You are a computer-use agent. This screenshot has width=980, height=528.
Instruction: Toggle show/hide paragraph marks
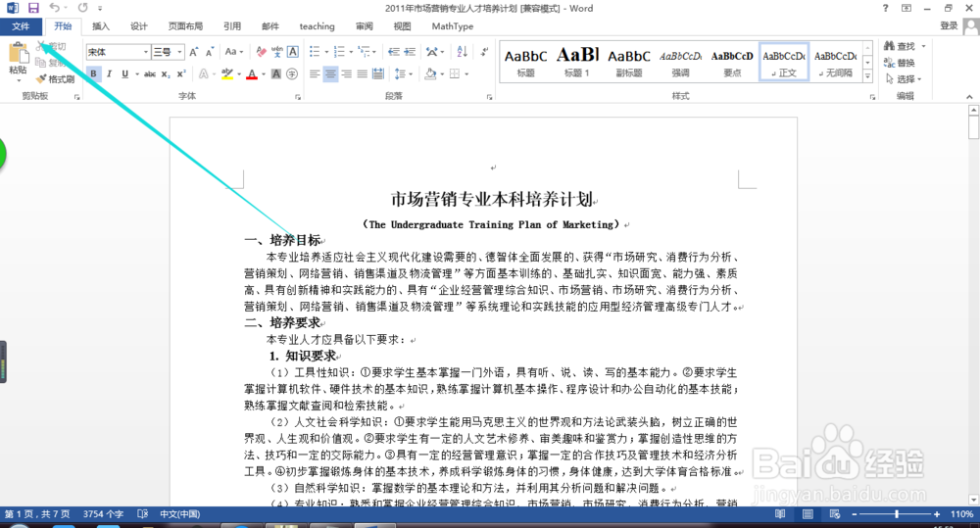point(484,52)
